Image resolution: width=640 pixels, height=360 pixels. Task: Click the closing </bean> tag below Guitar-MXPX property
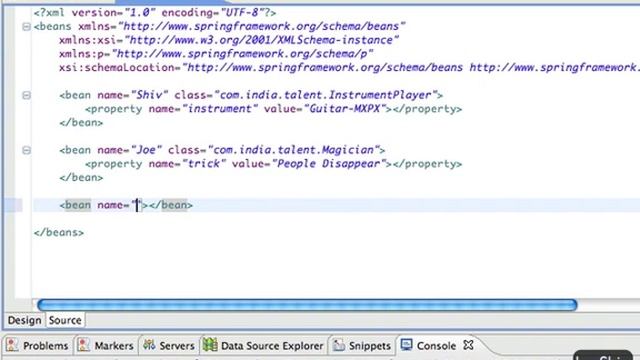(81, 123)
